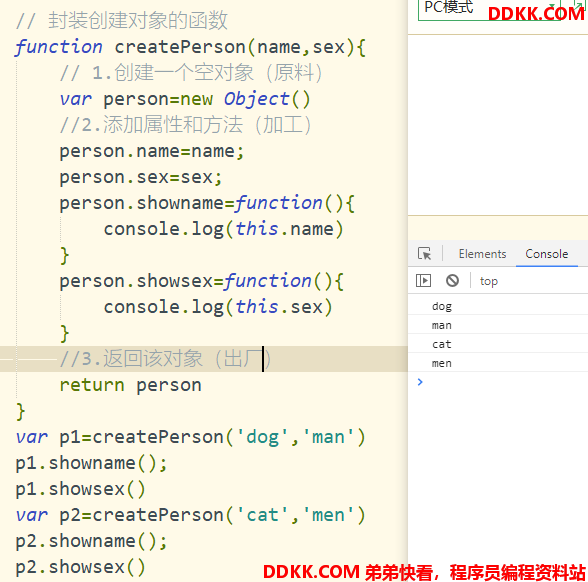Activate the inspect element picker icon
This screenshot has height=582, width=588.
pyautogui.click(x=424, y=254)
